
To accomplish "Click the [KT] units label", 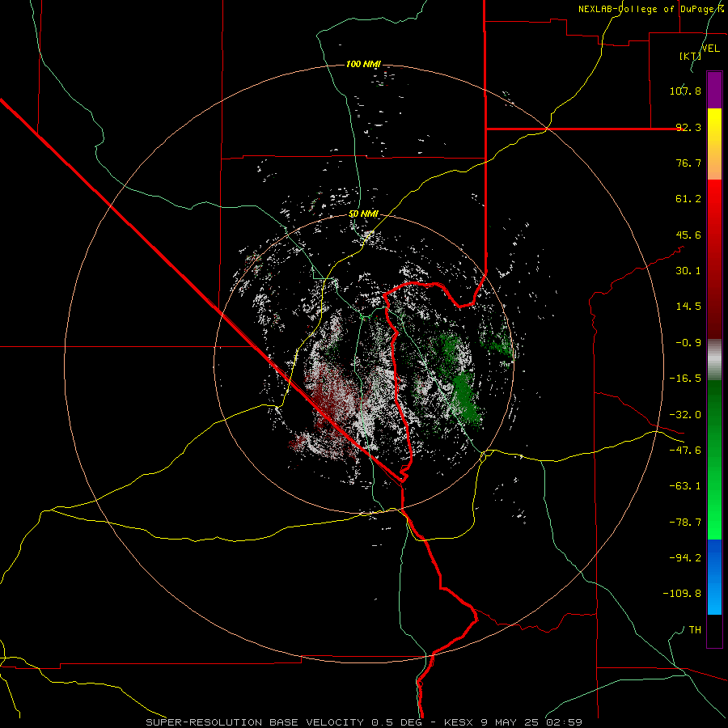I will (690, 56).
